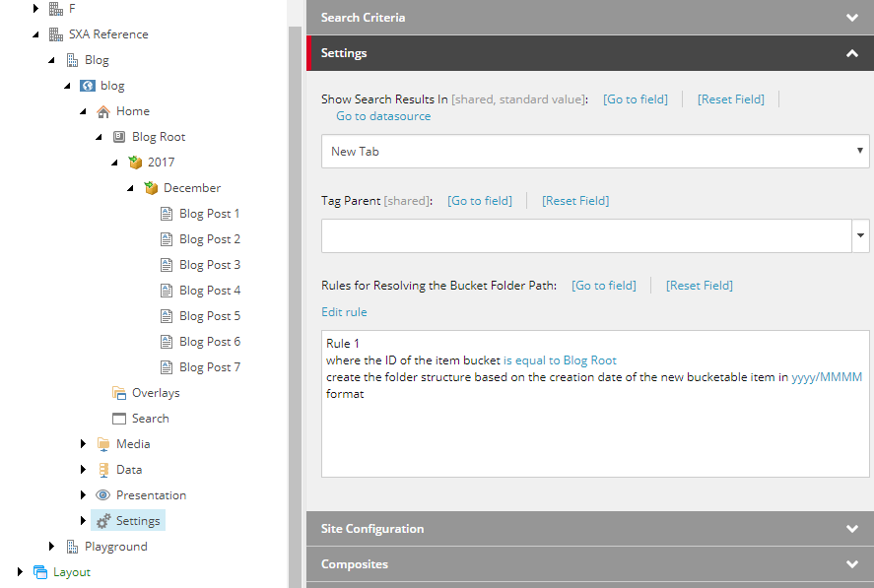Screen dimensions: 874x588
Task: Select the Presentation tree item
Action: [x=151, y=495]
